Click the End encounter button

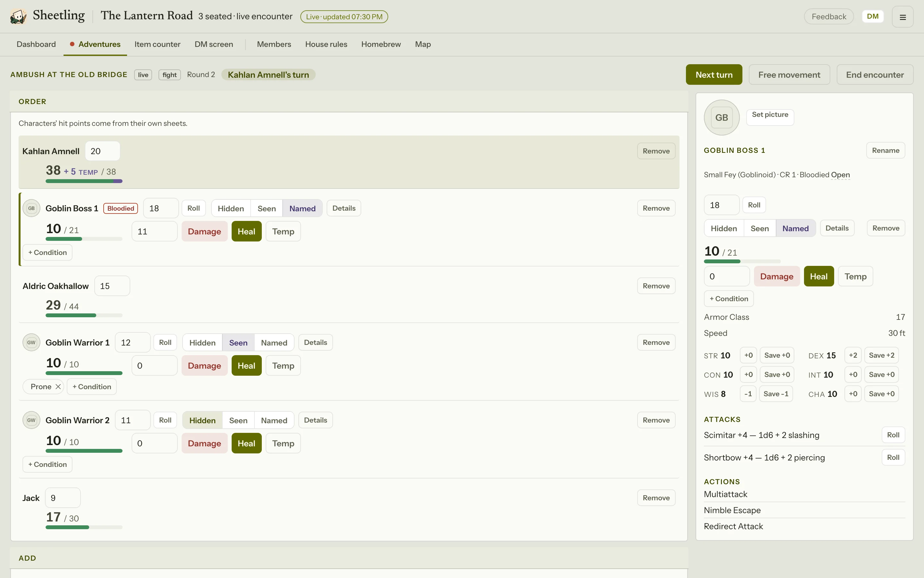pyautogui.click(x=875, y=74)
